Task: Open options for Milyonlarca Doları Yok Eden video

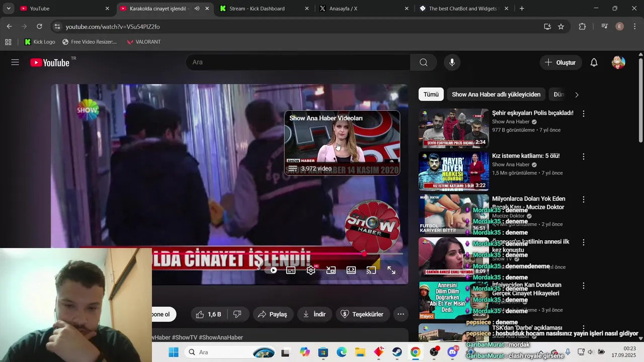Action: [584, 200]
